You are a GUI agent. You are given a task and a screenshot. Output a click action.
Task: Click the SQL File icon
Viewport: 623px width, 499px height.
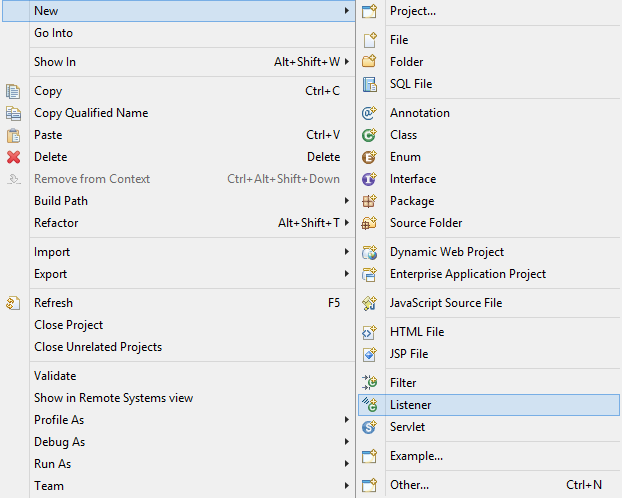point(369,84)
